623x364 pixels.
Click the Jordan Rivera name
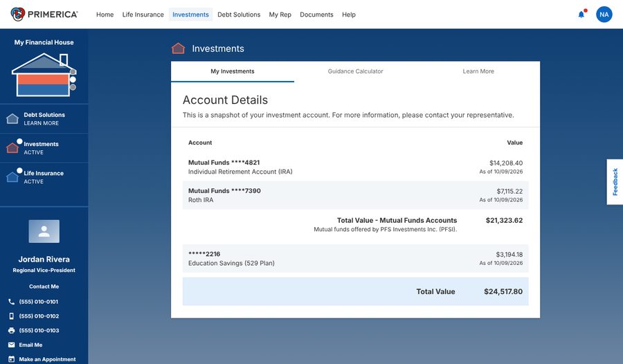click(44, 259)
